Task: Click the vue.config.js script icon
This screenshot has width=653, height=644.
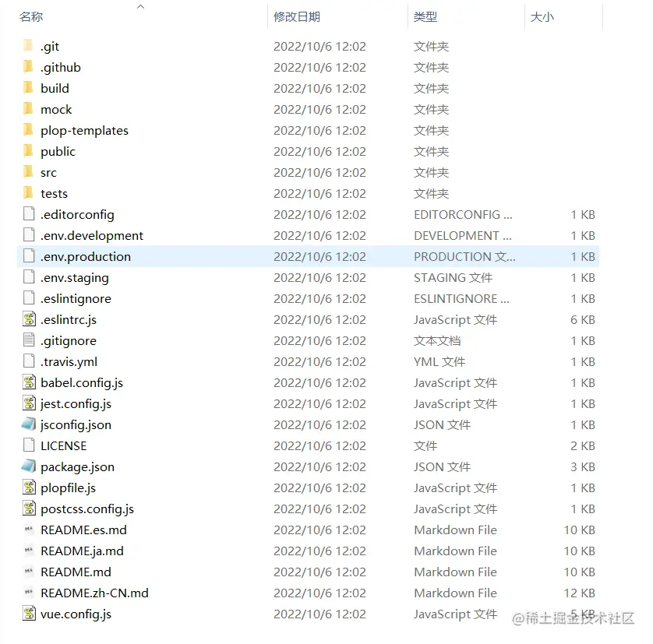Action: coord(29,613)
